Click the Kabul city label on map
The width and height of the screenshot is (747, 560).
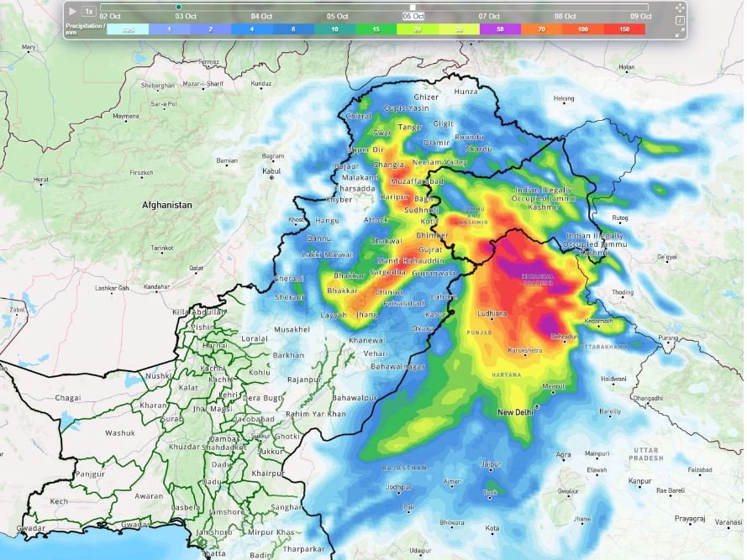pos(271,170)
